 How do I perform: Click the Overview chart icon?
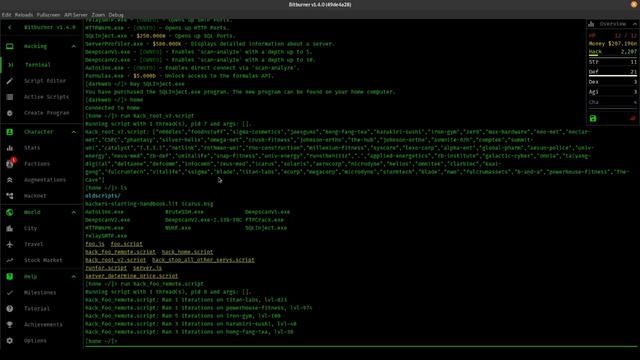[591, 24]
